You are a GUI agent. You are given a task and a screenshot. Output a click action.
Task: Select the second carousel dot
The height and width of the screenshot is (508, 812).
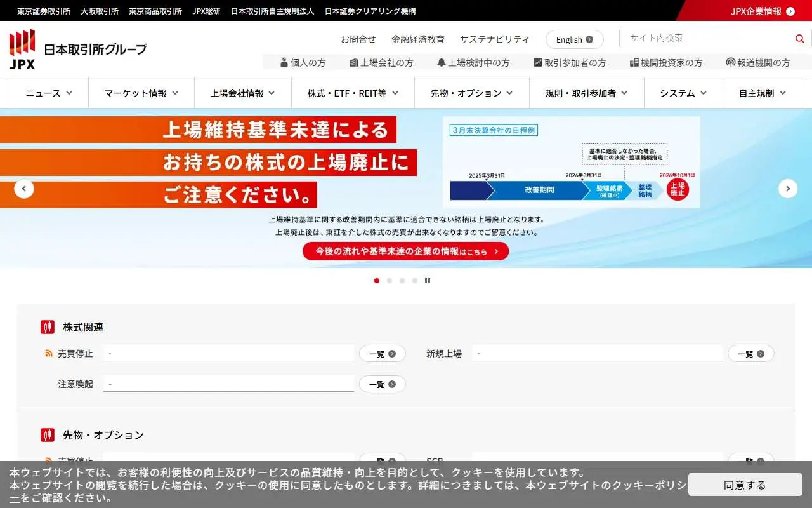[x=390, y=280]
